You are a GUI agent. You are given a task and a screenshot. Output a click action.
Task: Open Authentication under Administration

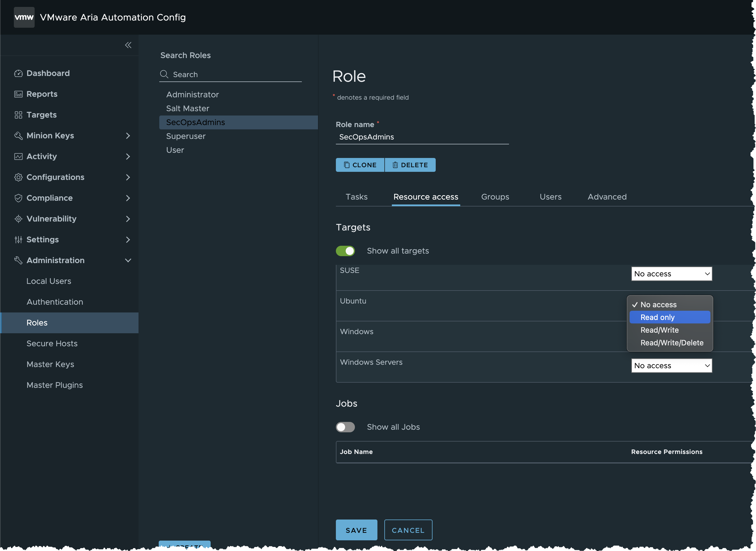tap(55, 302)
